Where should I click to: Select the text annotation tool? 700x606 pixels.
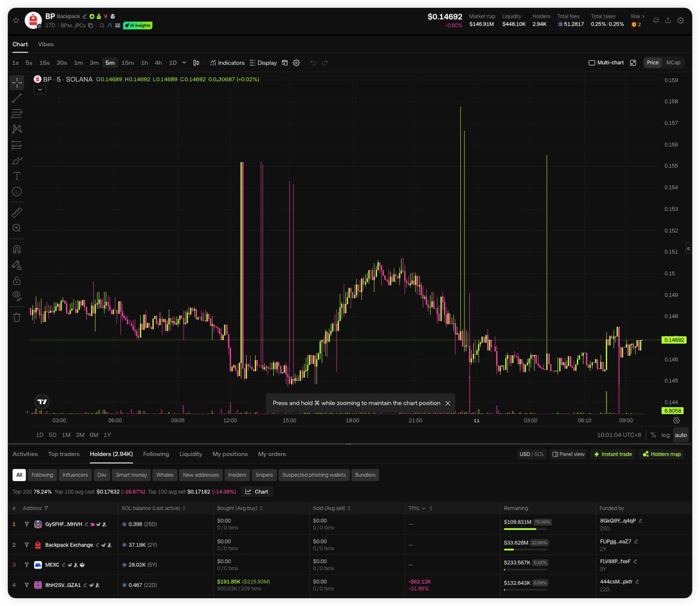[x=17, y=176]
